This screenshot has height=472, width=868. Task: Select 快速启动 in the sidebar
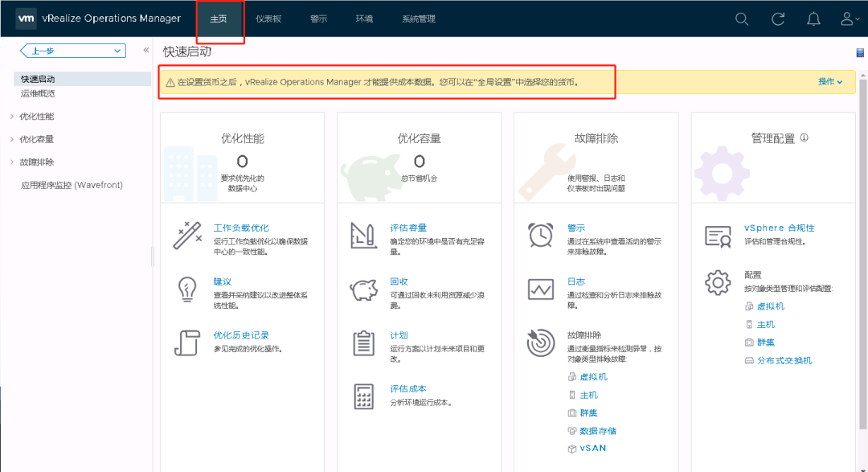(x=82, y=80)
